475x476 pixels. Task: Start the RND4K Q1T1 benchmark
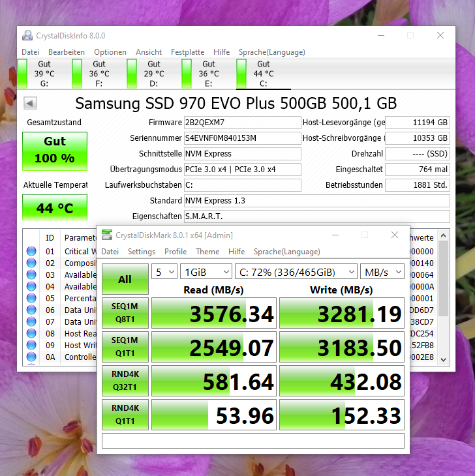125,415
